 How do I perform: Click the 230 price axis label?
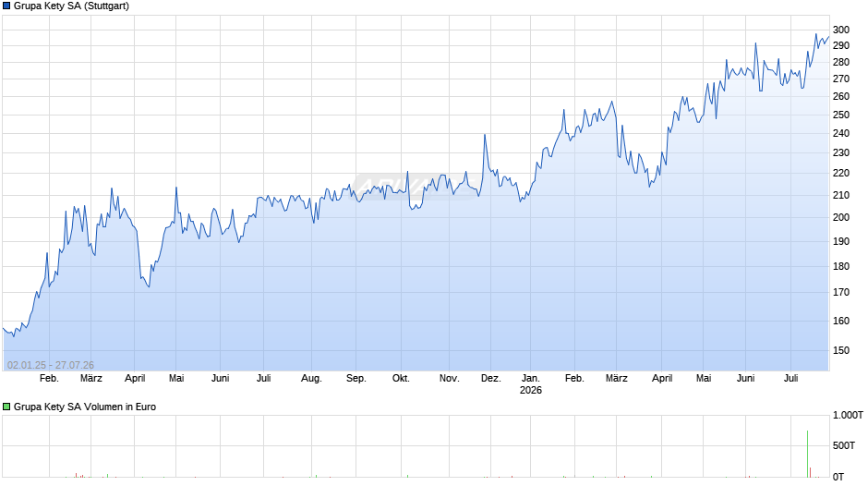841,153
